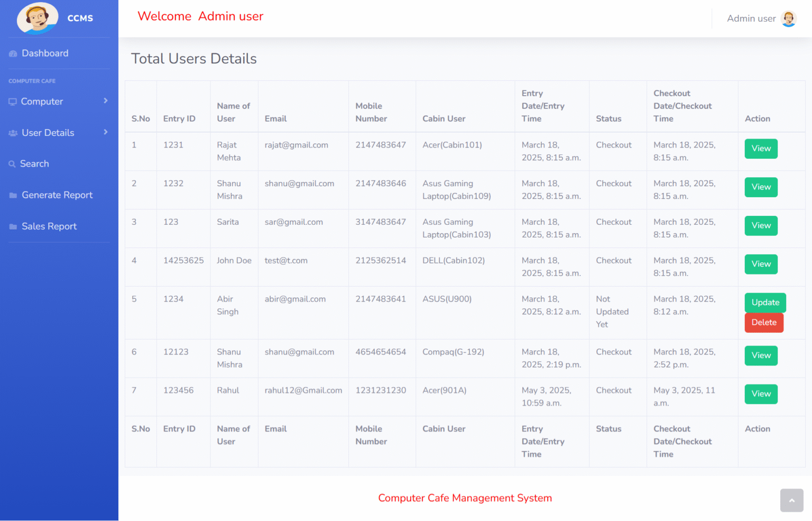Viewport: 812px width, 521px height.
Task: Click the Admin user label top right
Action: point(751,18)
